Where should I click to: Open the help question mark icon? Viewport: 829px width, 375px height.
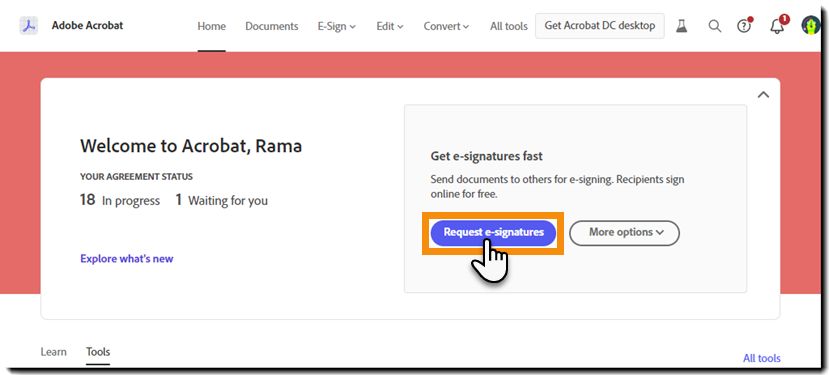[x=744, y=25]
